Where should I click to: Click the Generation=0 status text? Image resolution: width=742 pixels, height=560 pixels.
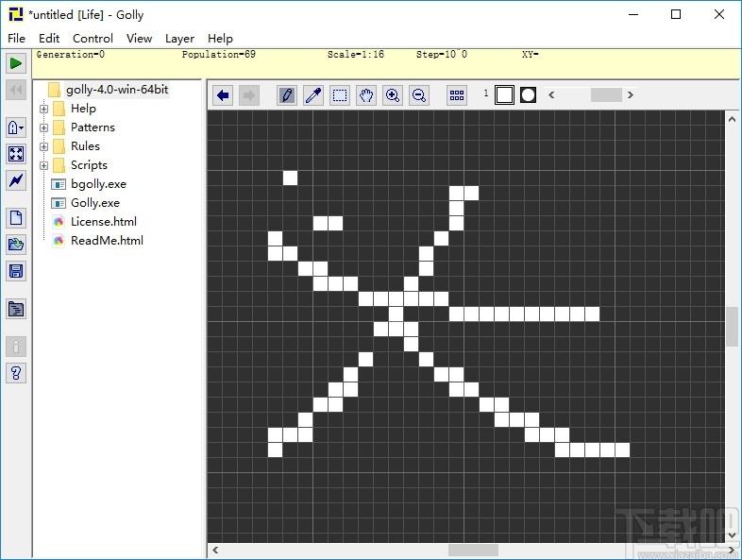71,55
